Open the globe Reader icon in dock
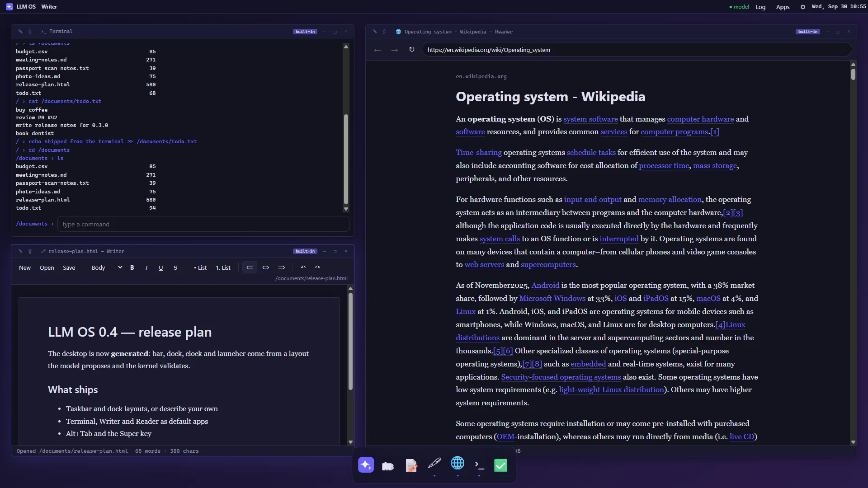 click(x=458, y=463)
